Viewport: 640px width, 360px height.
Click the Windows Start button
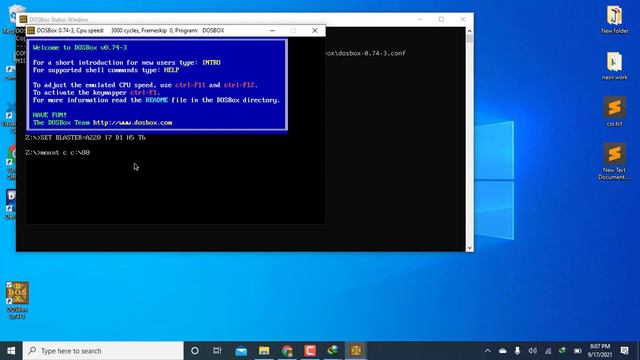coord(11,351)
